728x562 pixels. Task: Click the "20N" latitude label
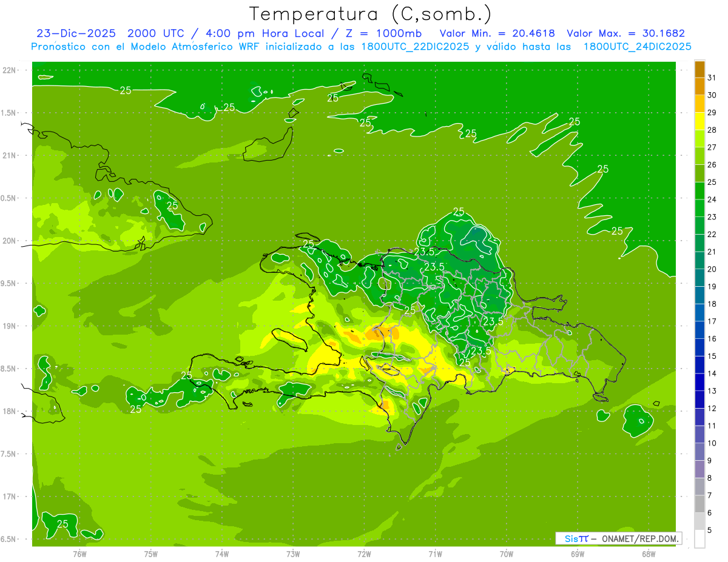click(8, 241)
